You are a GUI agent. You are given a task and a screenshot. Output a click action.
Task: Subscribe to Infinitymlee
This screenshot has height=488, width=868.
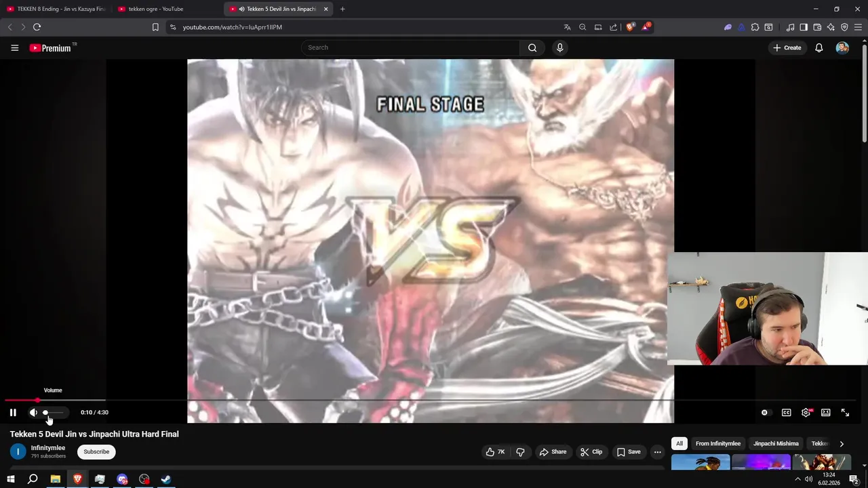(96, 452)
